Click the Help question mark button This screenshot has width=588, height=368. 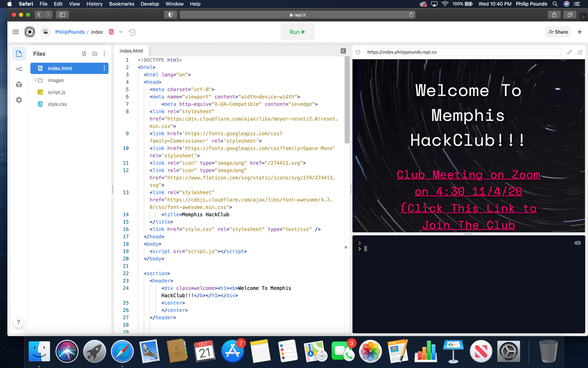18,322
